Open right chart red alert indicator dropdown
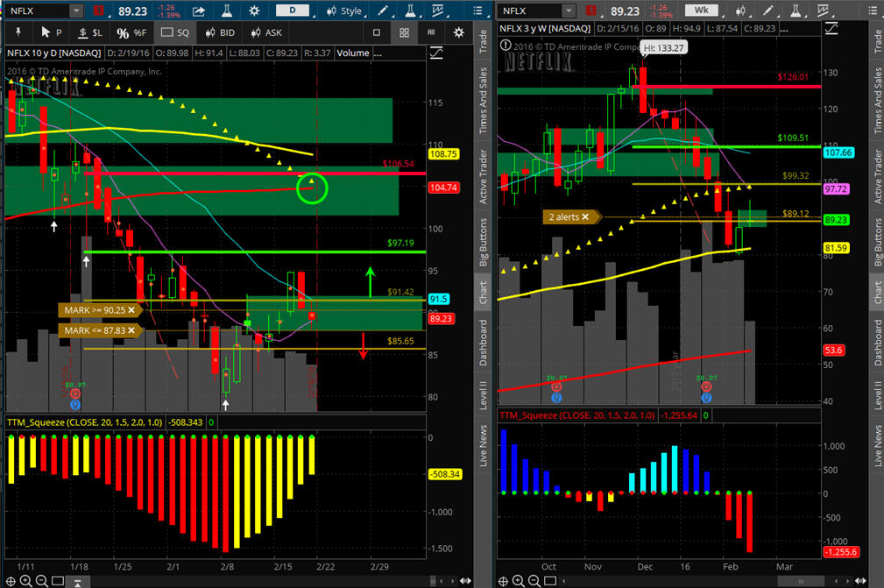Image resolution: width=884 pixels, height=588 pixels. tap(592, 11)
